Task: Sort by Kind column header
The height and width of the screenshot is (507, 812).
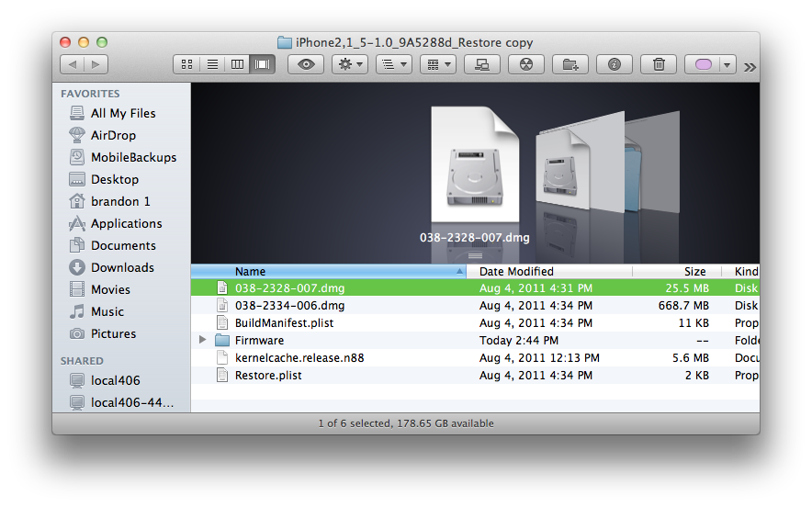Action: (x=740, y=271)
